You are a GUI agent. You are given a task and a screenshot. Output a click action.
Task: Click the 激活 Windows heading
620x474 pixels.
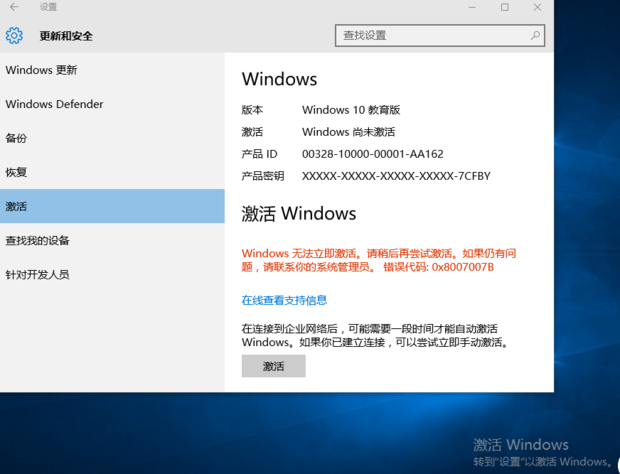(x=299, y=213)
